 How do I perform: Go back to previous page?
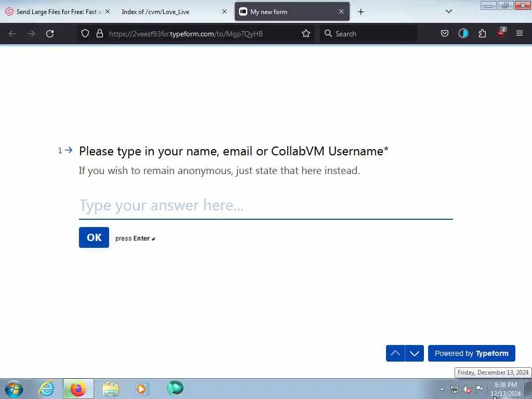(12, 34)
